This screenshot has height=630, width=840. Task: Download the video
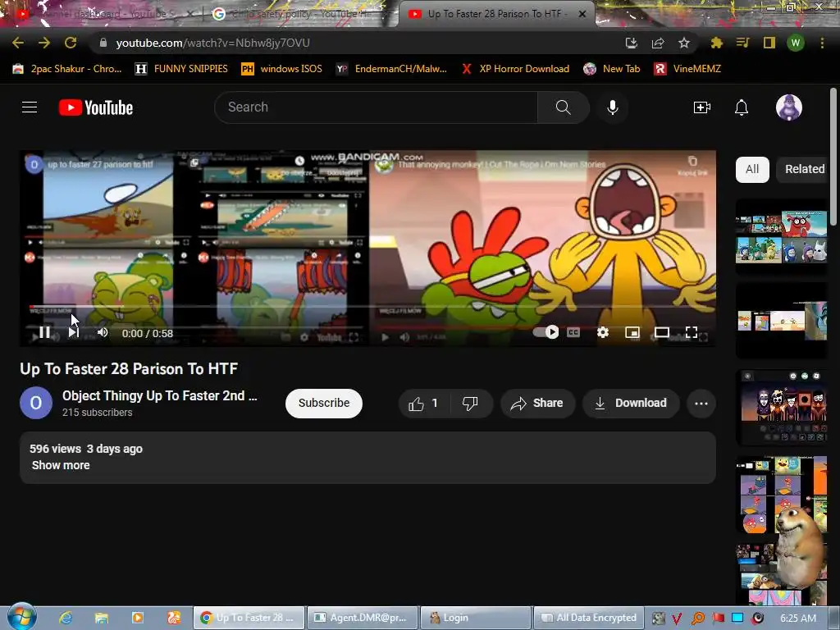pos(631,404)
